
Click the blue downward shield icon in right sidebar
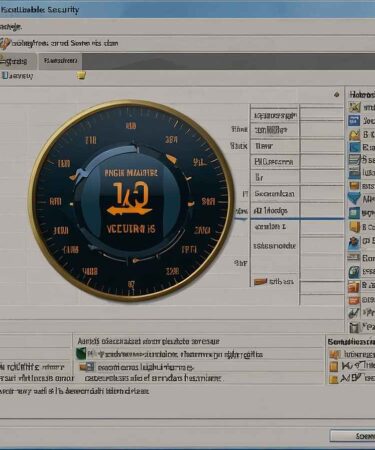354,198
